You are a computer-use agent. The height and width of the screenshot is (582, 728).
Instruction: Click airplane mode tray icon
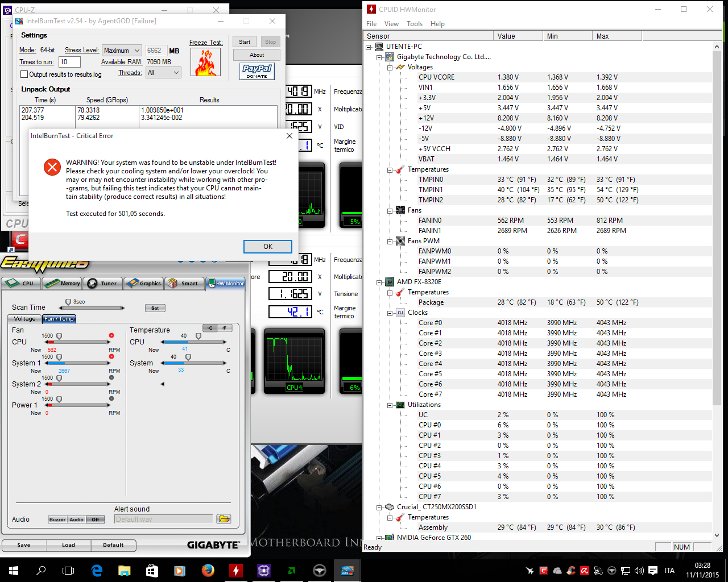[x=530, y=571]
